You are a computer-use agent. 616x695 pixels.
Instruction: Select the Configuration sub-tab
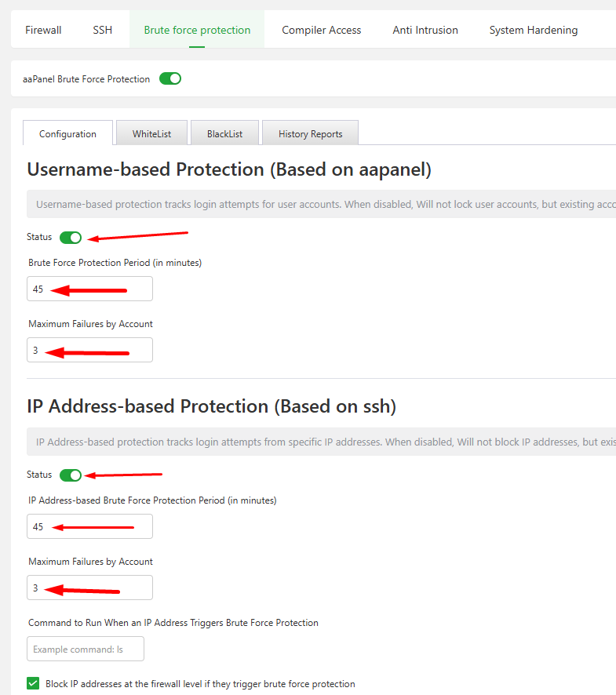pyautogui.click(x=67, y=133)
